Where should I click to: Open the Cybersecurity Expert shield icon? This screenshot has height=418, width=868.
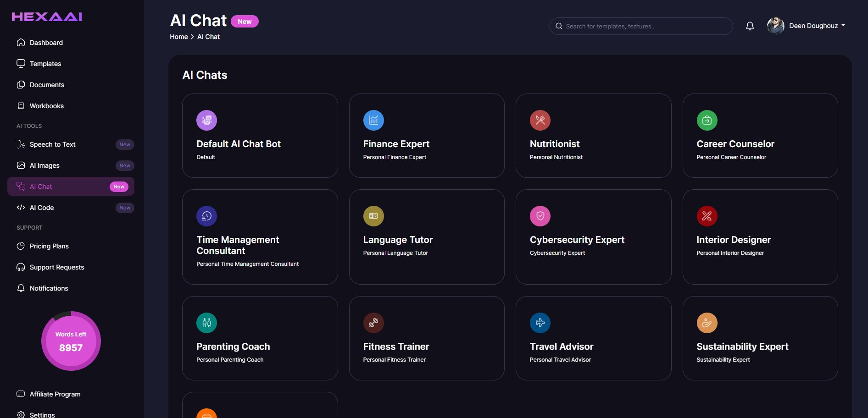tap(540, 216)
